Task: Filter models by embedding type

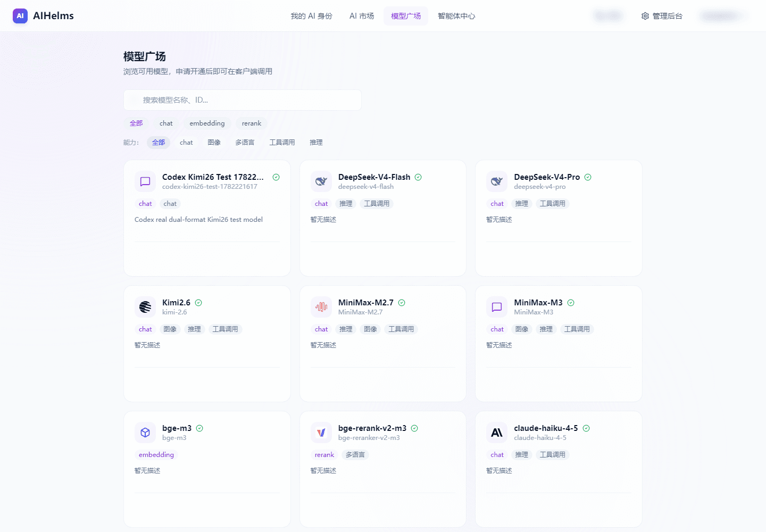Action: click(x=207, y=123)
